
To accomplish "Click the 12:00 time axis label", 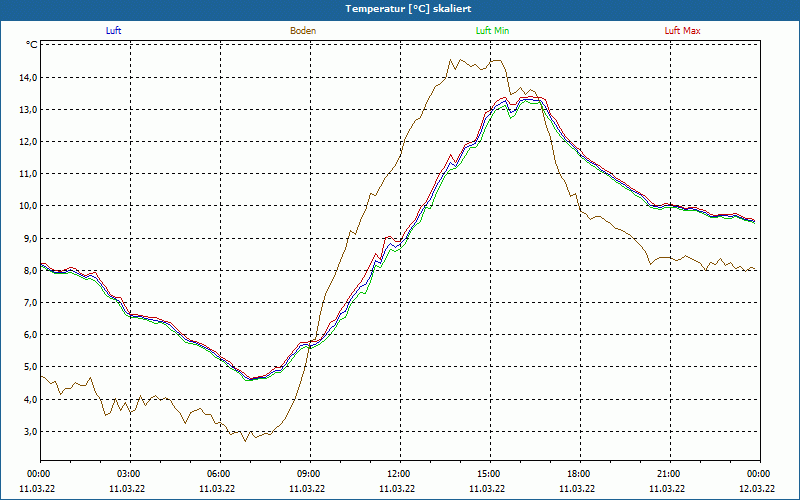I will tap(398, 474).
